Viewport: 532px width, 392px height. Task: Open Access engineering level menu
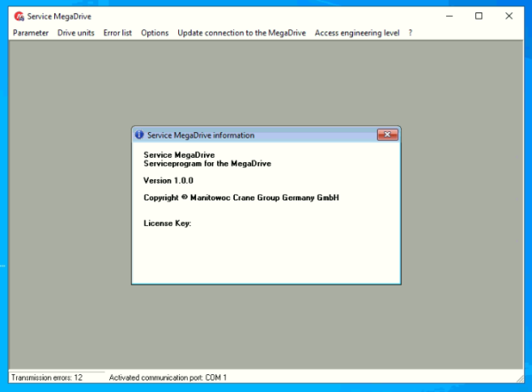point(357,33)
